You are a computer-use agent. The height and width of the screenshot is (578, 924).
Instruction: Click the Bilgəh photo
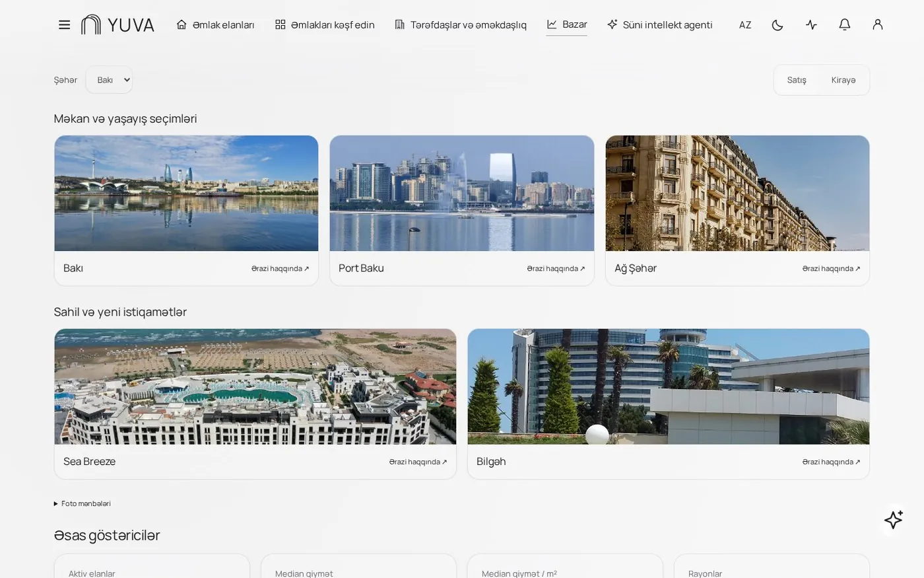(669, 386)
